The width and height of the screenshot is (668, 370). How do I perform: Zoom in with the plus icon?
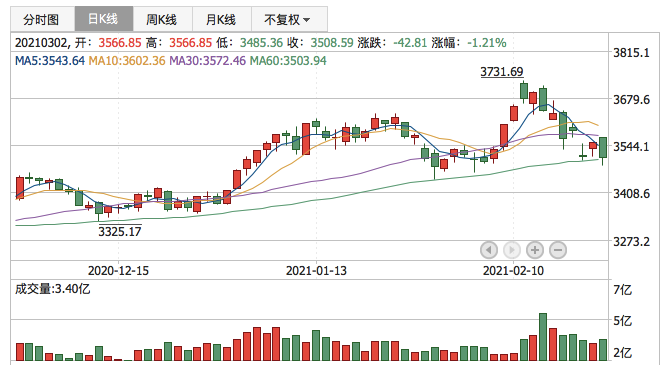535,250
